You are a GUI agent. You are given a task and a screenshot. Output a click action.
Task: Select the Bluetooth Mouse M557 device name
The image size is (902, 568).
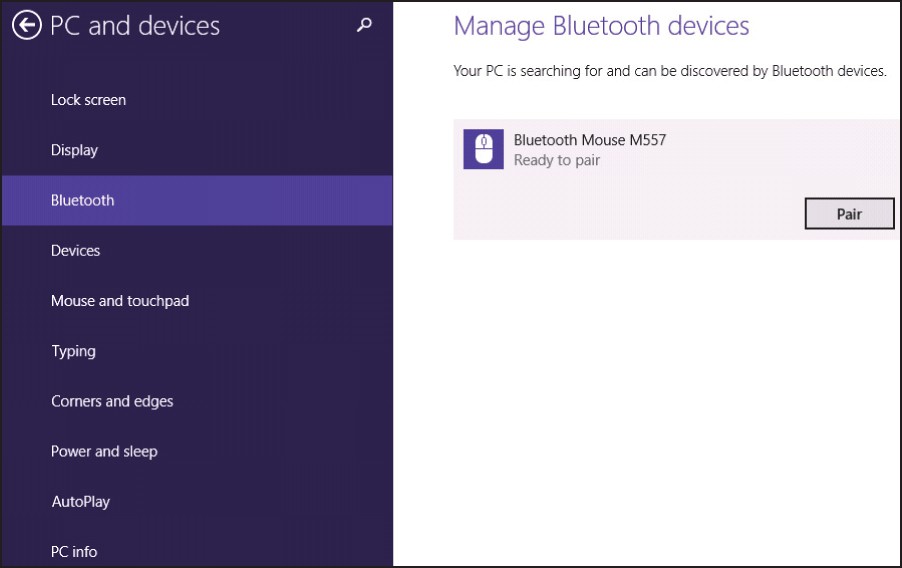point(589,140)
